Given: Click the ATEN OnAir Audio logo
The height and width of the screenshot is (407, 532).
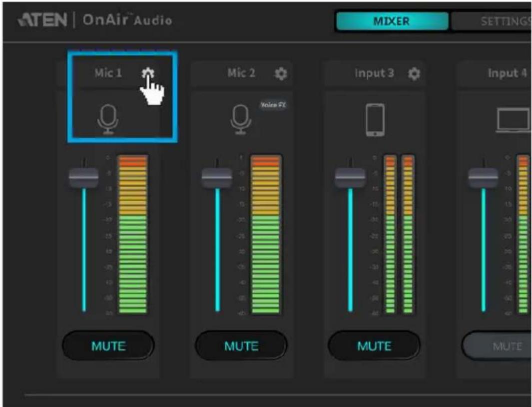Looking at the screenshot, I should 94,20.
